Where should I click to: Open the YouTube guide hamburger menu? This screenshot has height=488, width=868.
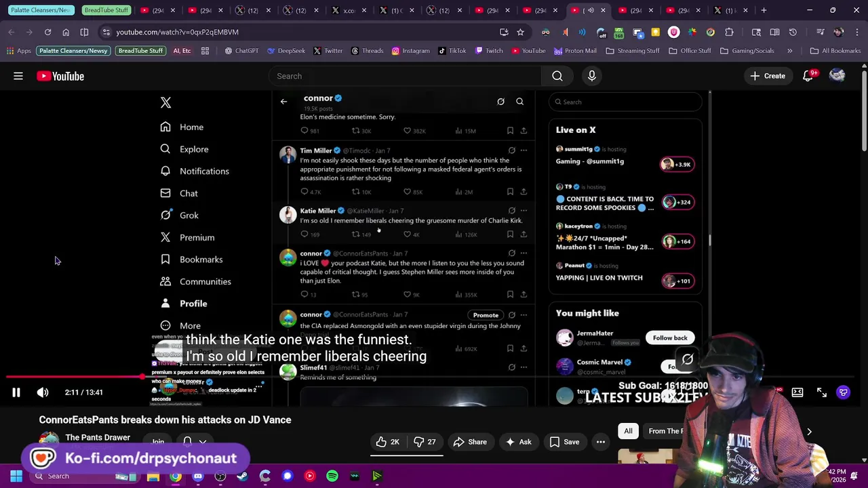[18, 76]
